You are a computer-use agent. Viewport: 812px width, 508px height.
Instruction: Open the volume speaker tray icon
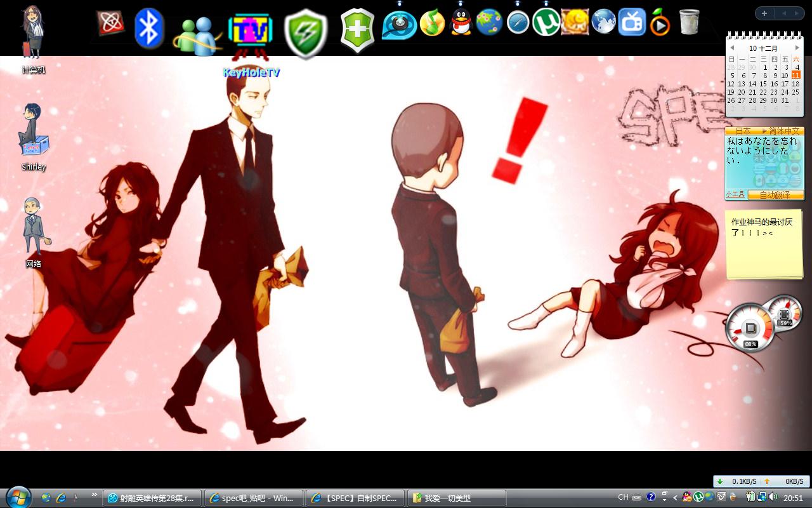tap(773, 497)
